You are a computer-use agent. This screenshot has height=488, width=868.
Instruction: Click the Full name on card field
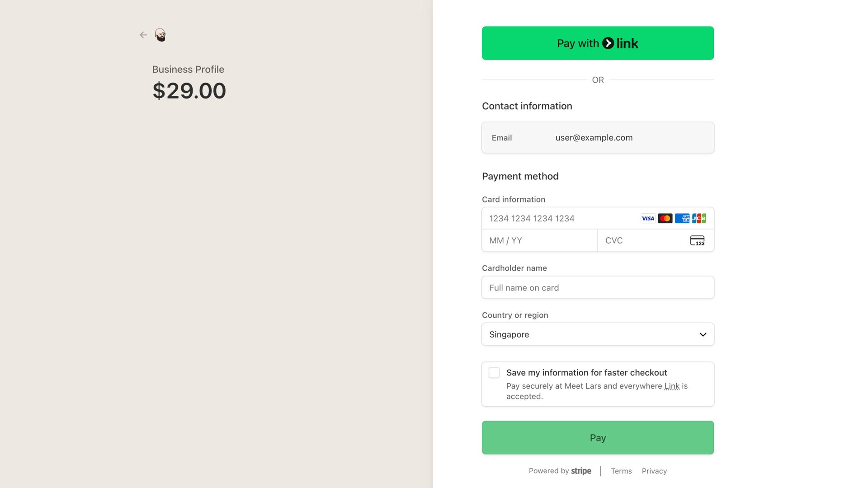coord(598,288)
